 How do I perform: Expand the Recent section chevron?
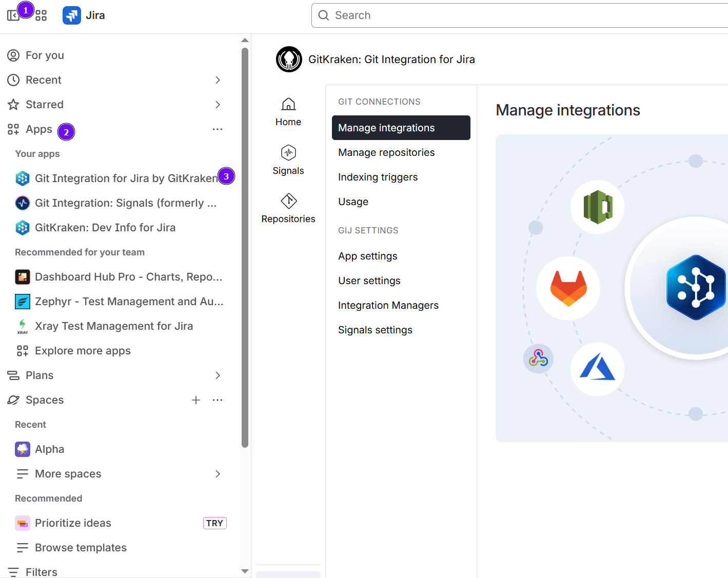[x=218, y=80]
